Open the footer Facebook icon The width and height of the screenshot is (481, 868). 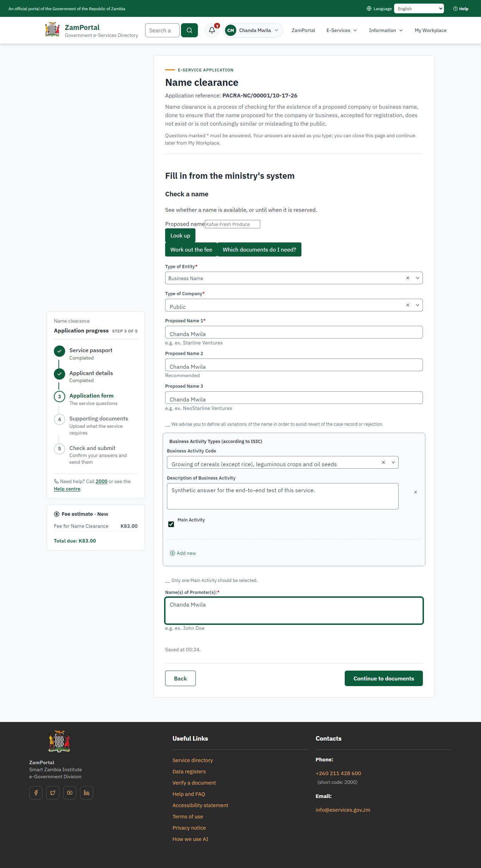point(36,793)
